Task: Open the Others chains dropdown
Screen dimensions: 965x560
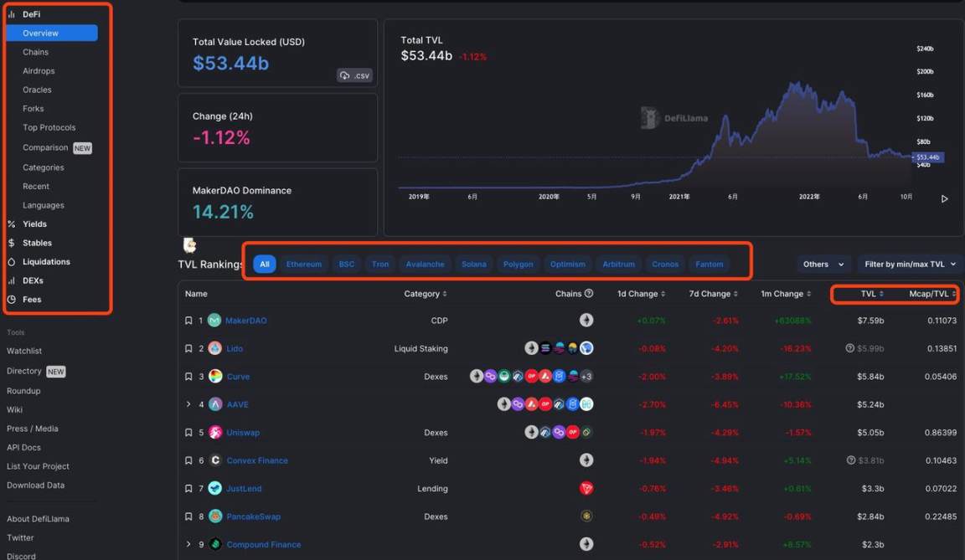Action: (x=823, y=265)
